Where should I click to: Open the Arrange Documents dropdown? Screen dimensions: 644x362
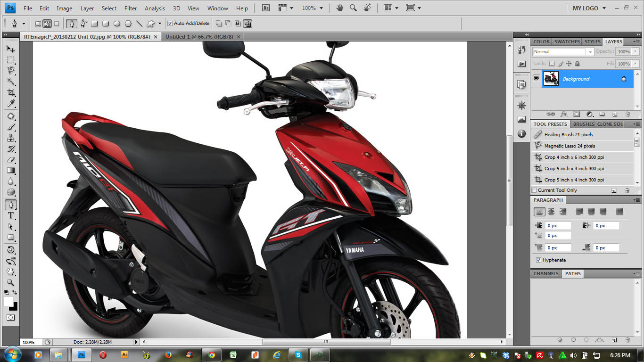(x=391, y=8)
